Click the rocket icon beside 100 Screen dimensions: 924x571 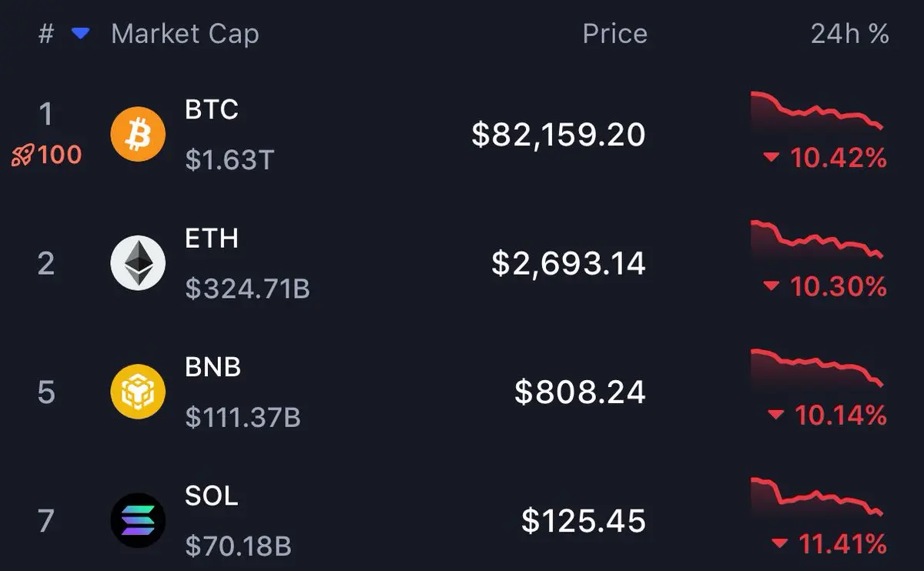click(23, 155)
